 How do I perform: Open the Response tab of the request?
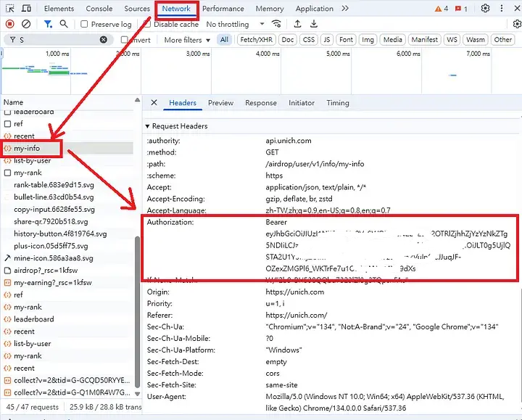(261, 103)
